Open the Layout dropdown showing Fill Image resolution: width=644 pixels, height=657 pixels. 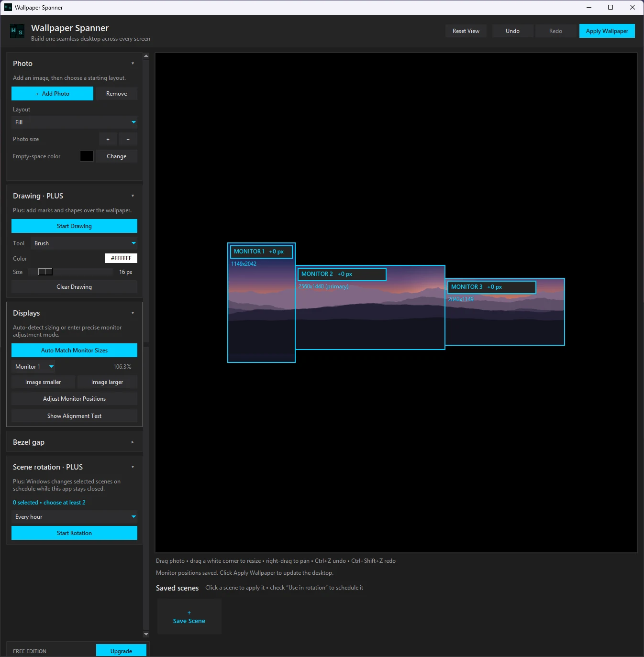74,122
